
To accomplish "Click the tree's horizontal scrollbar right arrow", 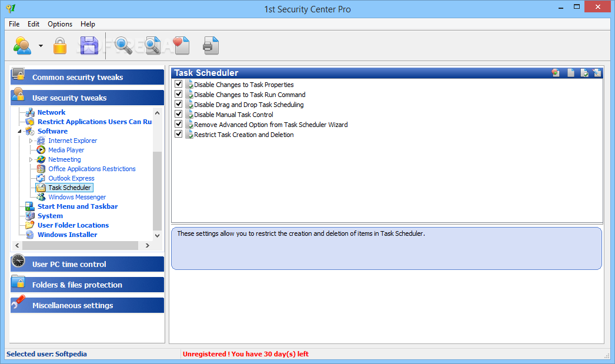I will click(x=148, y=246).
